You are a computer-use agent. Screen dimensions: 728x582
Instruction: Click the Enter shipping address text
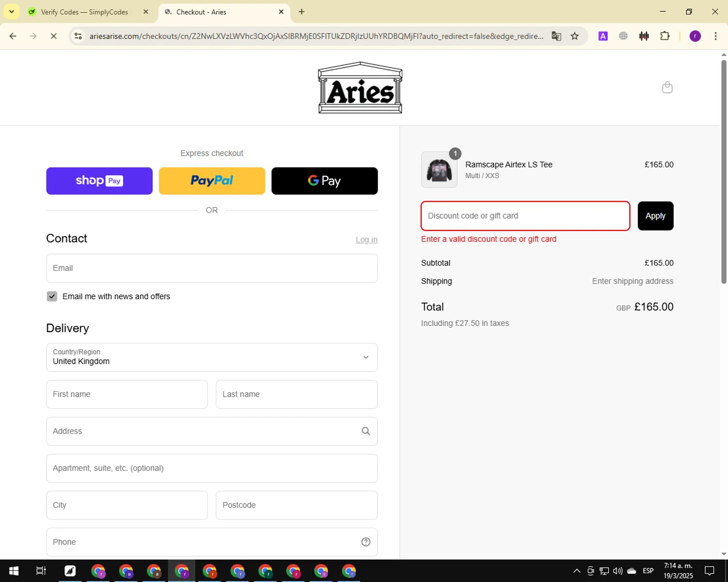632,281
